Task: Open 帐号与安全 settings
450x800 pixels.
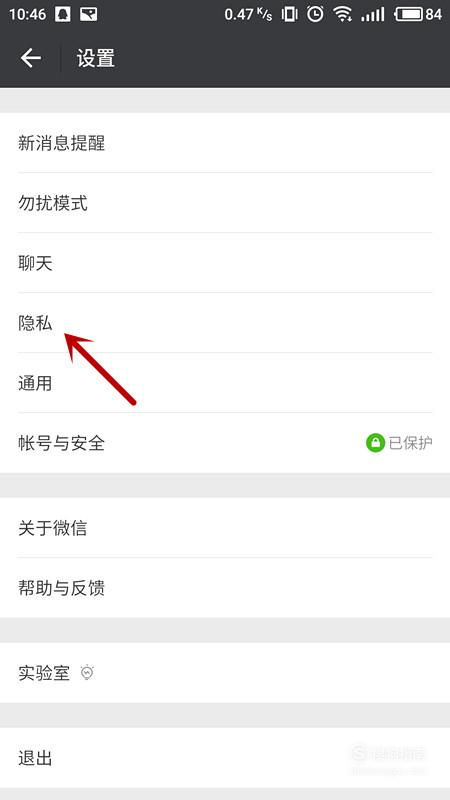Action: pyautogui.click(x=225, y=443)
